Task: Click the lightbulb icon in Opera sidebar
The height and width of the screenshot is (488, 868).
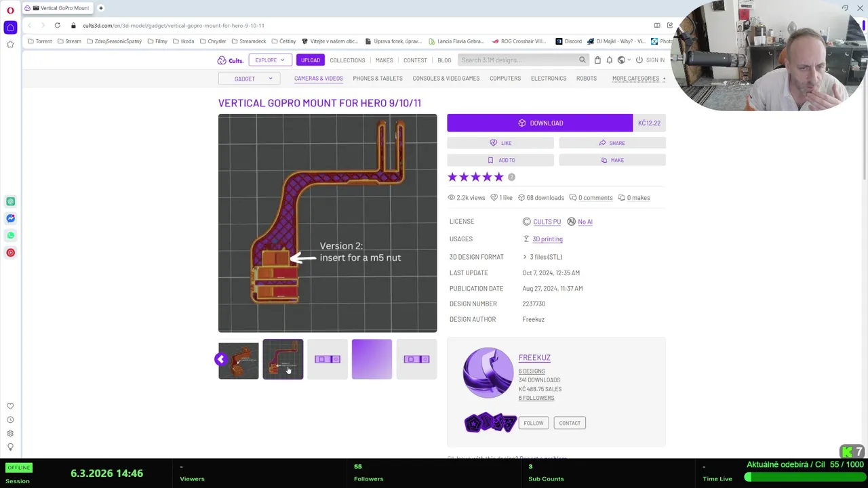Action: coord(10,447)
